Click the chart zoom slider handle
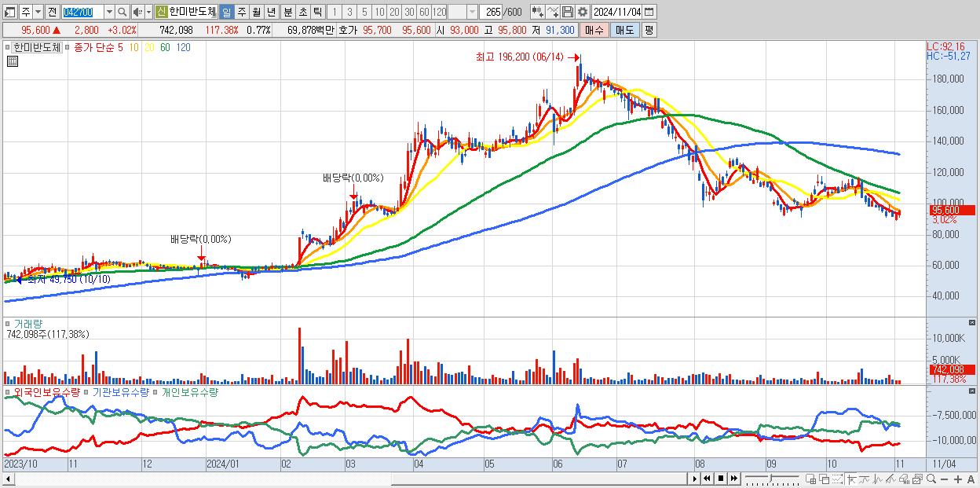Viewport: 980px width, 488px height. (x=771, y=478)
